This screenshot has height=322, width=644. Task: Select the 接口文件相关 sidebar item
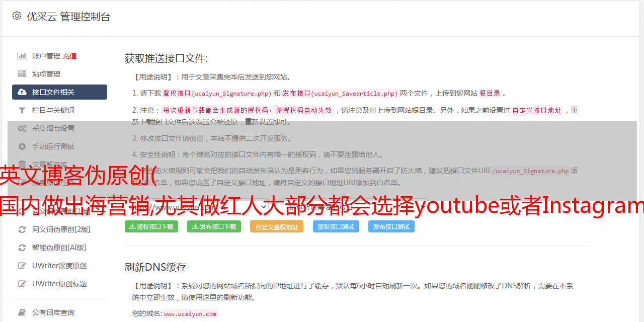59,92
